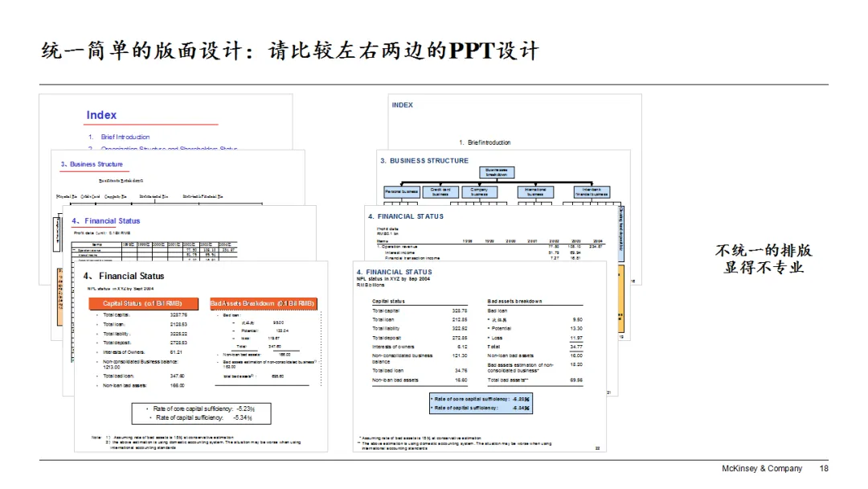Click the "Total bad assets" value 69.56

coord(576,380)
